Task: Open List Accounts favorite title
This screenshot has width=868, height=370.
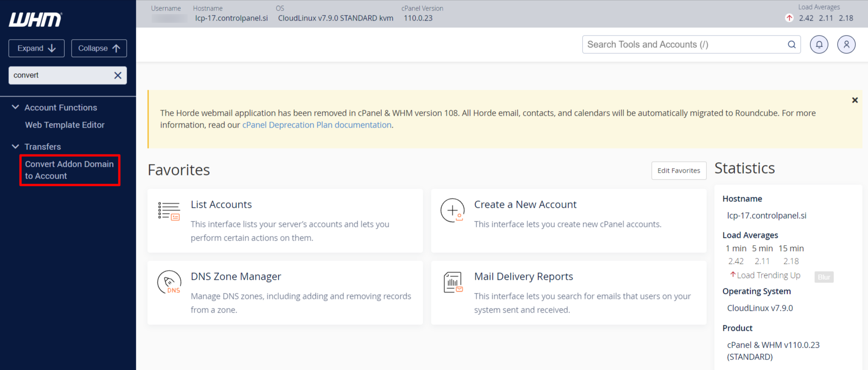Action: [221, 205]
